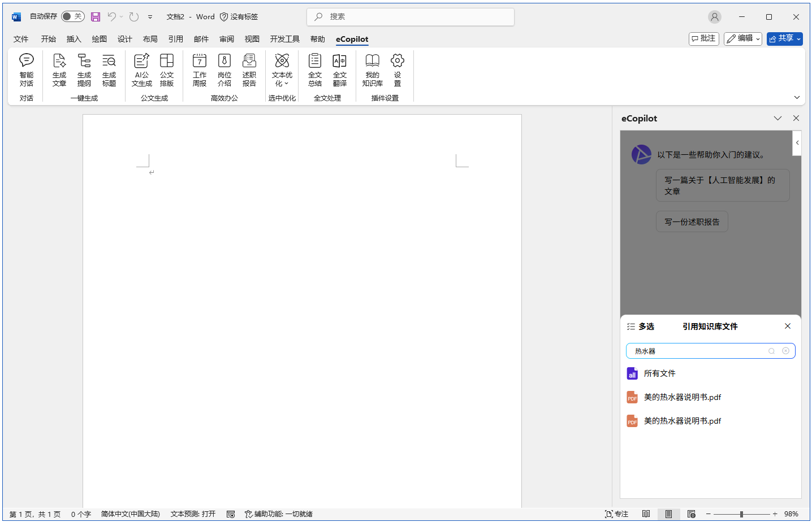Click the 热水器 knowledge search field

pos(698,351)
